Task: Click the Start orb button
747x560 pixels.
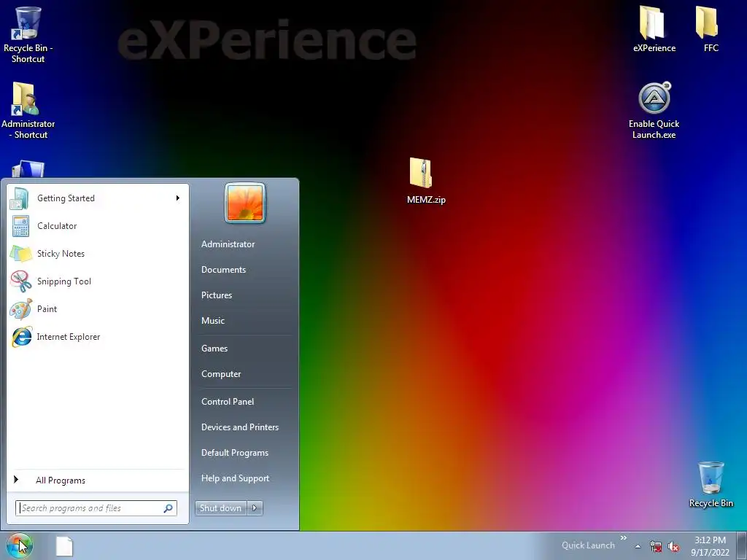Action: coord(19,545)
